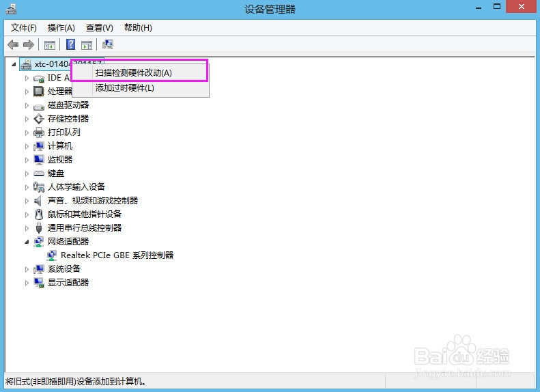Select the 声音、视频和游戏控制器 label
The image size is (540, 392).
93,201
